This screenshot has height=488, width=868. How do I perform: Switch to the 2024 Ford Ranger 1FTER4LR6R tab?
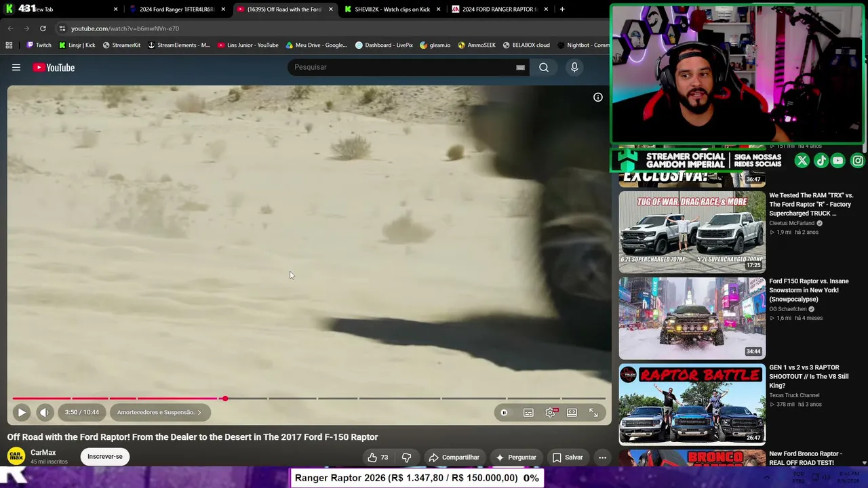click(x=177, y=9)
